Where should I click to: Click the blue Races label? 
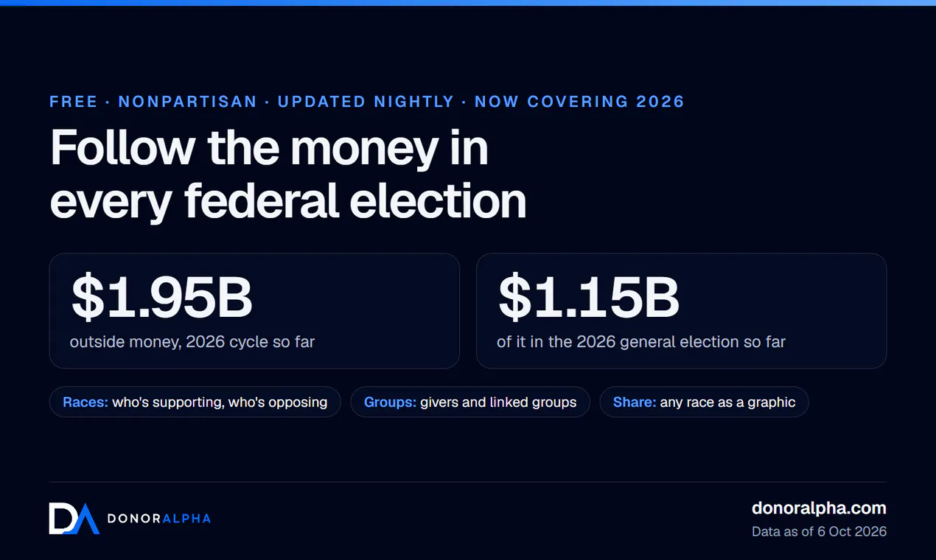coord(85,402)
